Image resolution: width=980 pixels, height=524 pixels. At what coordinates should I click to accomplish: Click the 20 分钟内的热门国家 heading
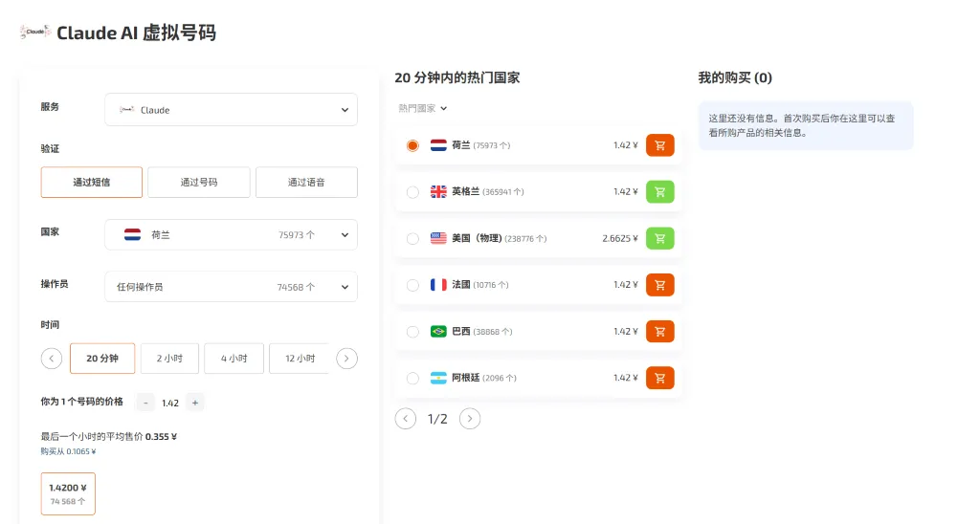tap(457, 78)
